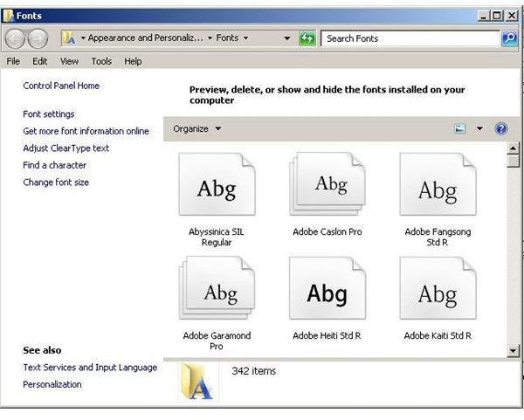Go to Control Panel Home
This screenshot has height=420, width=524.
[x=61, y=86]
